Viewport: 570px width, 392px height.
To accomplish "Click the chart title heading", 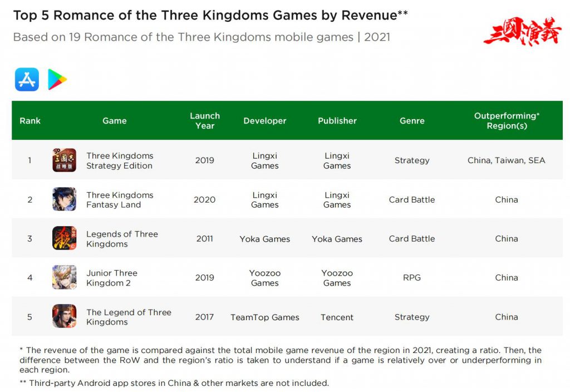I will tap(210, 15).
